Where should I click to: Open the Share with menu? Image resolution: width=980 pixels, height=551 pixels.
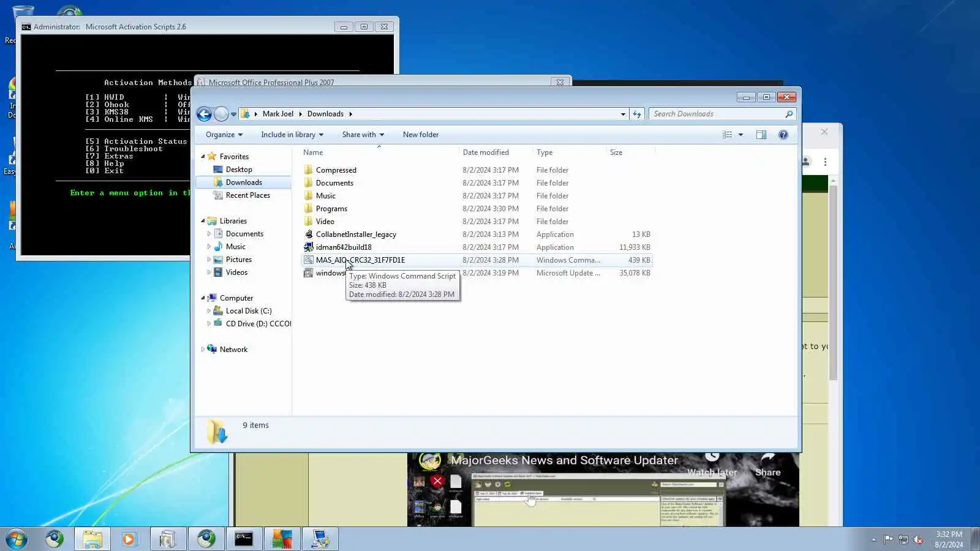[363, 135]
